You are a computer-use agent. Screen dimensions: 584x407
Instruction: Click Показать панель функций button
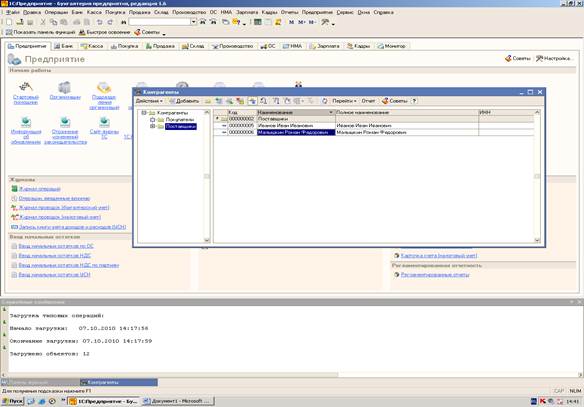click(x=40, y=32)
